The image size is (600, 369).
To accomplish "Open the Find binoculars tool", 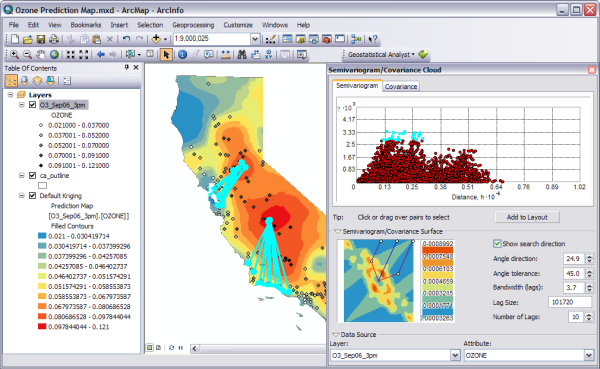I will click(x=241, y=55).
